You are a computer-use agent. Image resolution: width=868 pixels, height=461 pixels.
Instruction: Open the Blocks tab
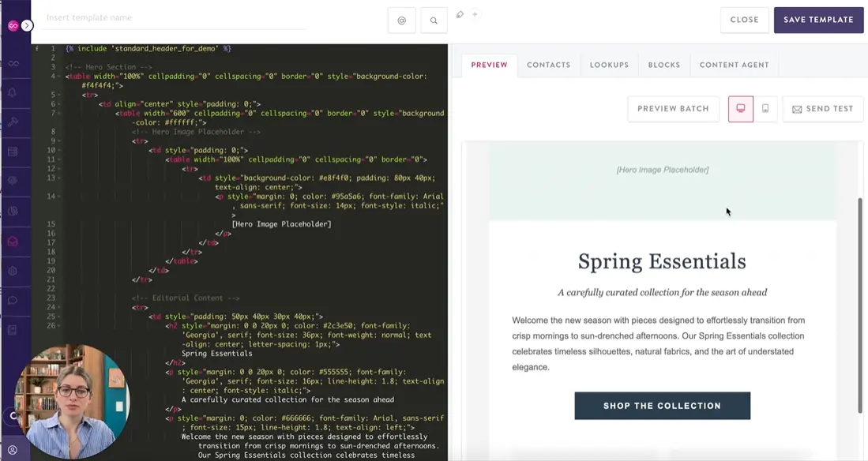coord(663,66)
